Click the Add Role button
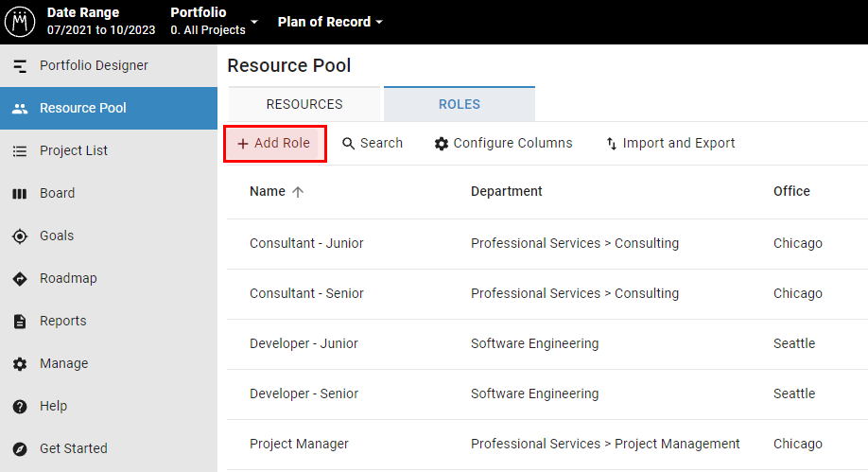The image size is (868, 472). tap(275, 144)
